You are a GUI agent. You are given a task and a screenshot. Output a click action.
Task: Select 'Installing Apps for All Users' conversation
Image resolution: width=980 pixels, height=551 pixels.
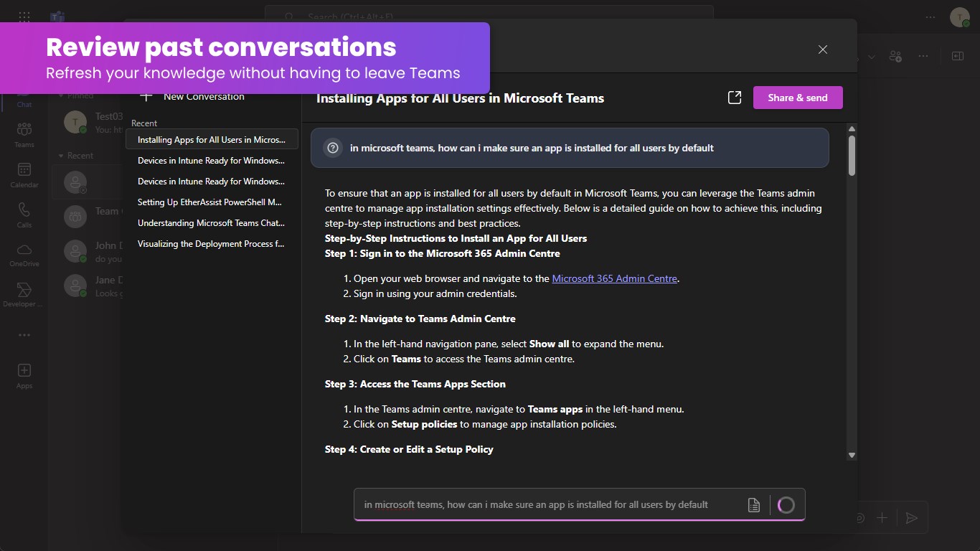pyautogui.click(x=212, y=140)
